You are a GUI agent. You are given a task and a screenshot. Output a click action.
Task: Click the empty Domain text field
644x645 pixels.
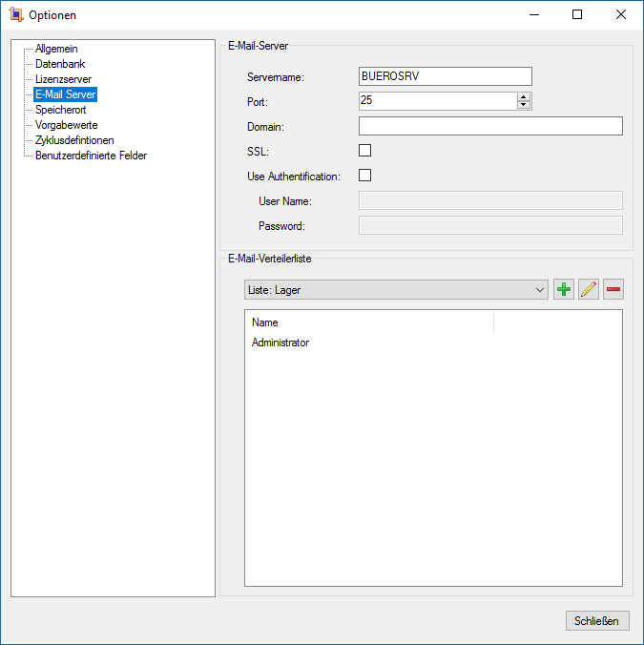click(x=490, y=126)
